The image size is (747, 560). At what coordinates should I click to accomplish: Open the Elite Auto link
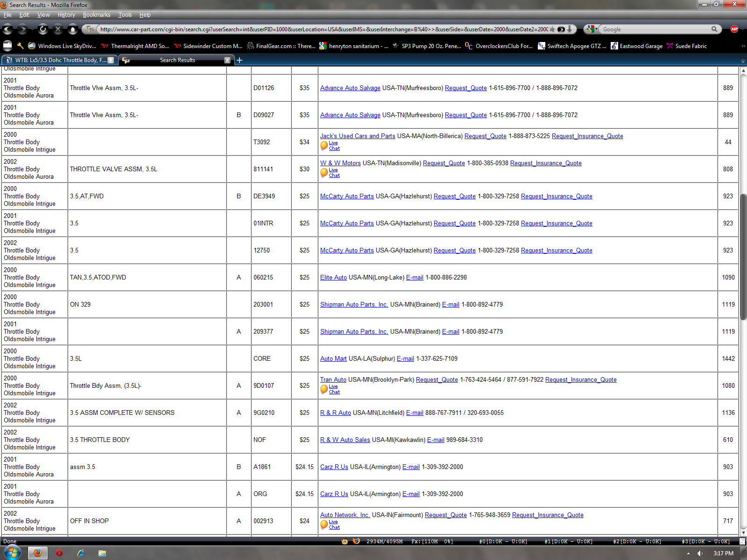[x=333, y=277]
